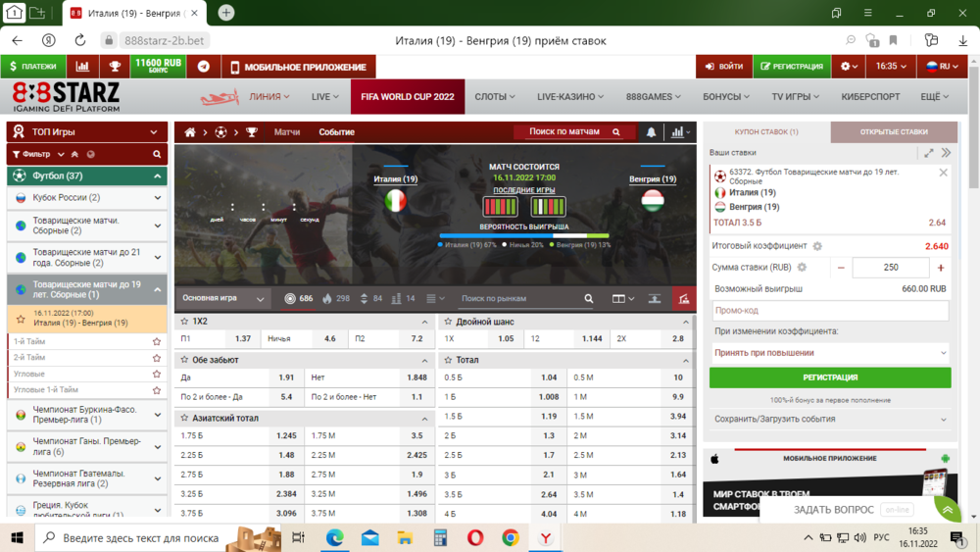Toggle the notification bell icon
980x552 pixels.
click(x=651, y=132)
